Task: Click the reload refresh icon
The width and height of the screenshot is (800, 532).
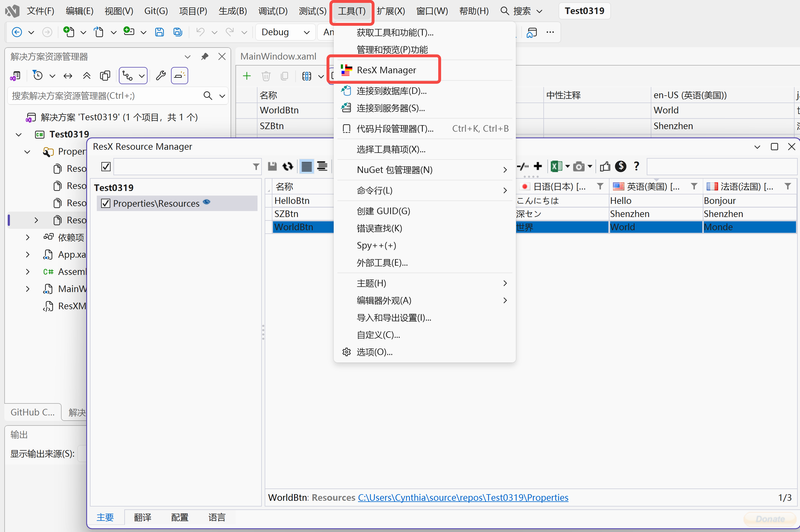Action: 288,166
